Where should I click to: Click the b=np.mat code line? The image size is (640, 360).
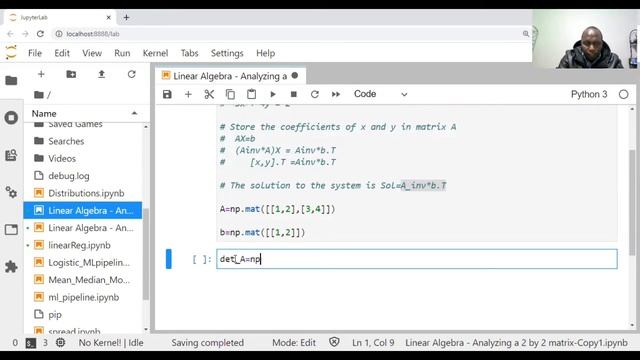[x=262, y=232]
